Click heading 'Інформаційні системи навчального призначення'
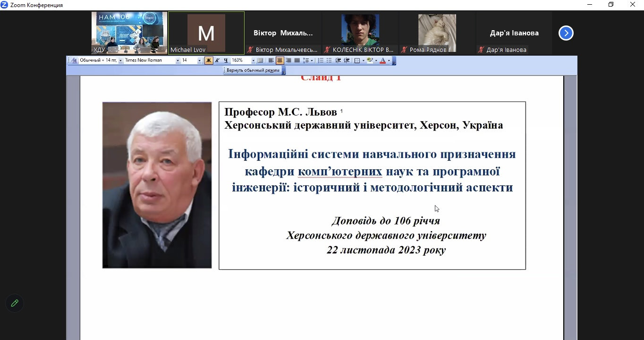This screenshot has width=644, height=340. (x=372, y=154)
